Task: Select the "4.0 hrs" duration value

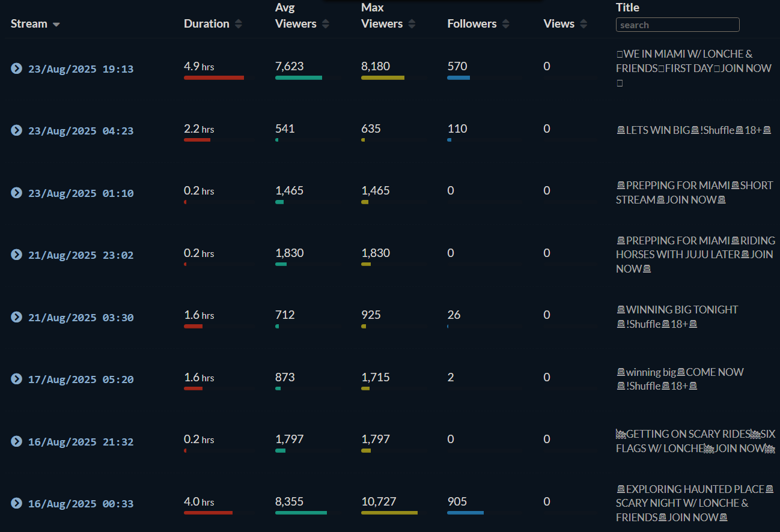Action: (199, 502)
